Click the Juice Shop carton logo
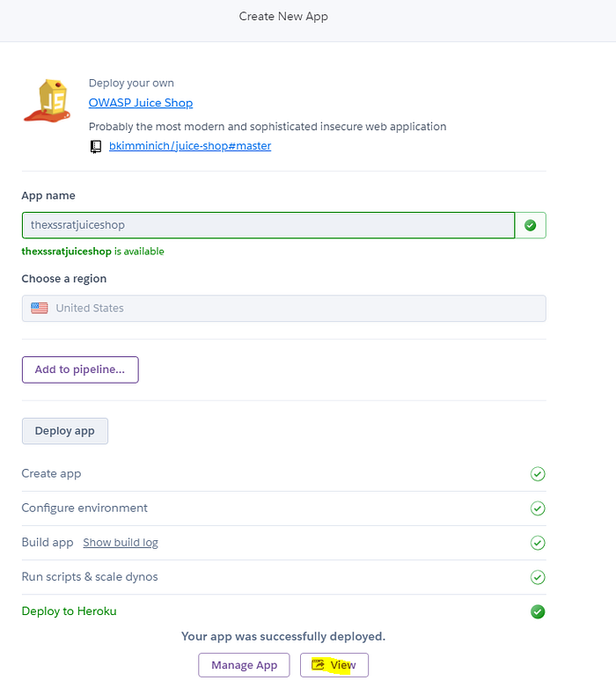The width and height of the screenshot is (616, 695). coord(47,100)
